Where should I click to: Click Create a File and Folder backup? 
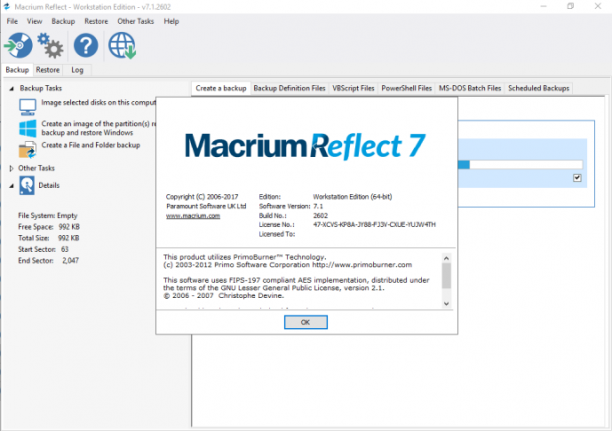pyautogui.click(x=91, y=145)
